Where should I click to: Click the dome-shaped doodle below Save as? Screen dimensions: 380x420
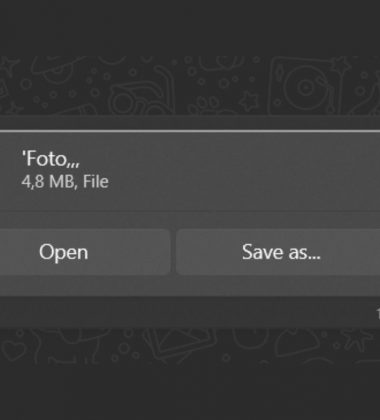[x=297, y=343]
